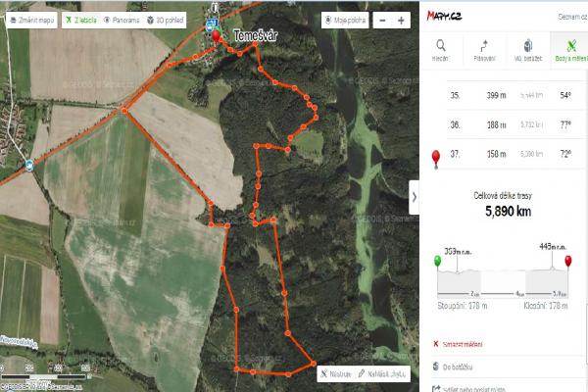Click the Nahlásit chybu pencil button
This screenshot has height=392, width=588.
[382, 374]
